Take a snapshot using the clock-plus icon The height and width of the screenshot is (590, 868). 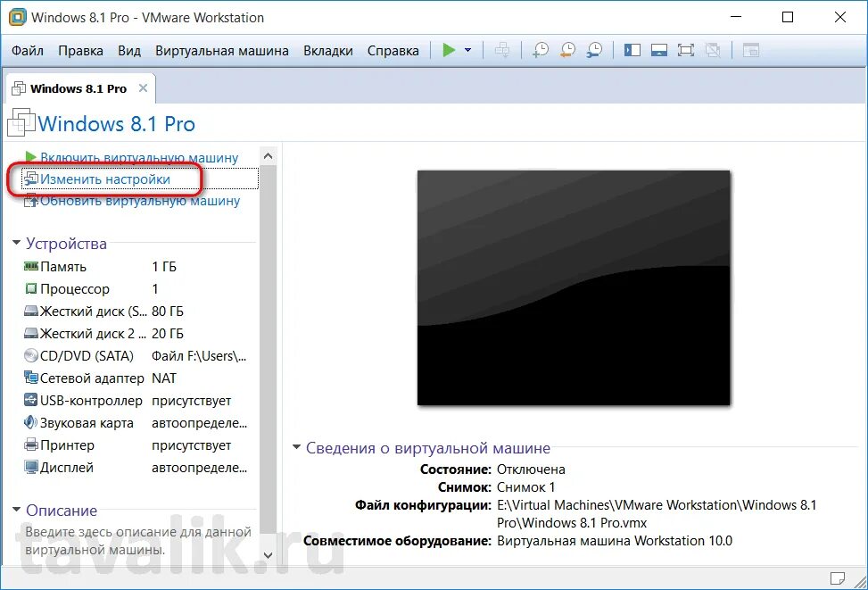click(x=541, y=50)
